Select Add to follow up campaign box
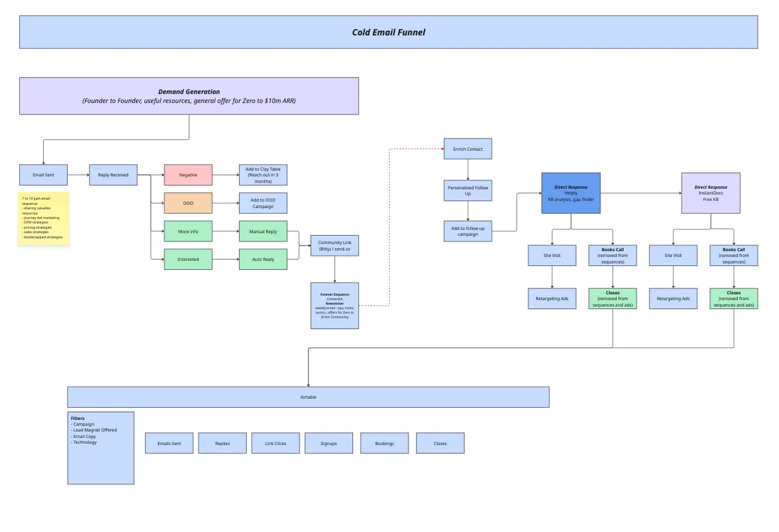 (x=468, y=231)
